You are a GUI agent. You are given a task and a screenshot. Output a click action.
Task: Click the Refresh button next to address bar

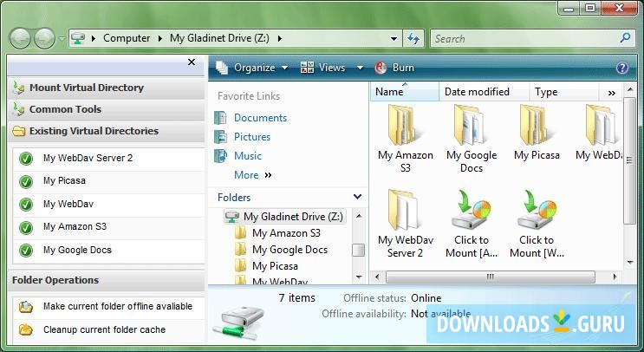click(x=413, y=39)
